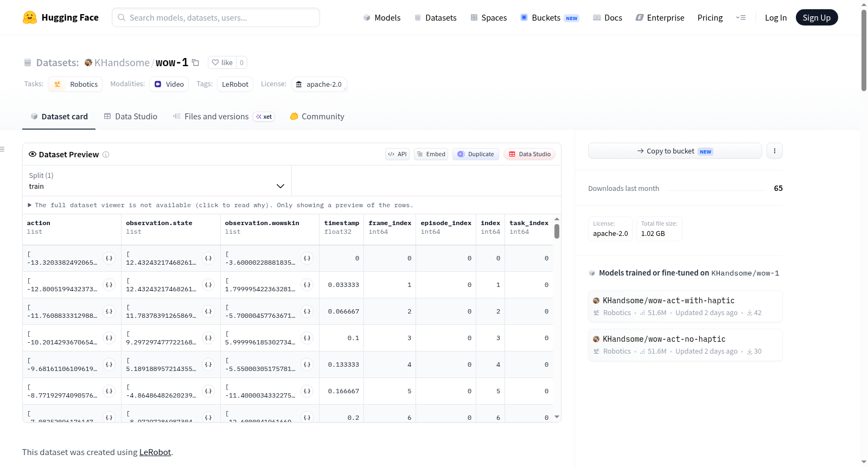Copy dataset name wow-1 icon

(195, 62)
